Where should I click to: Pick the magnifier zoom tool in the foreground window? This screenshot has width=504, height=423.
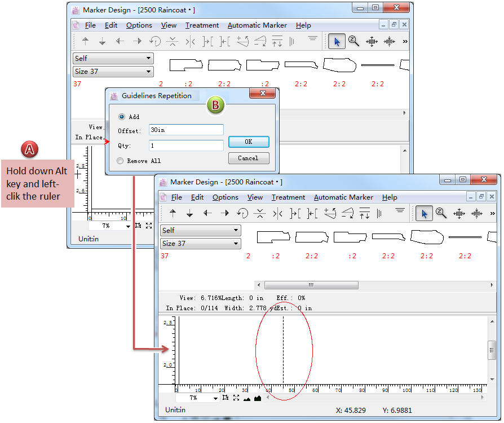(441, 213)
